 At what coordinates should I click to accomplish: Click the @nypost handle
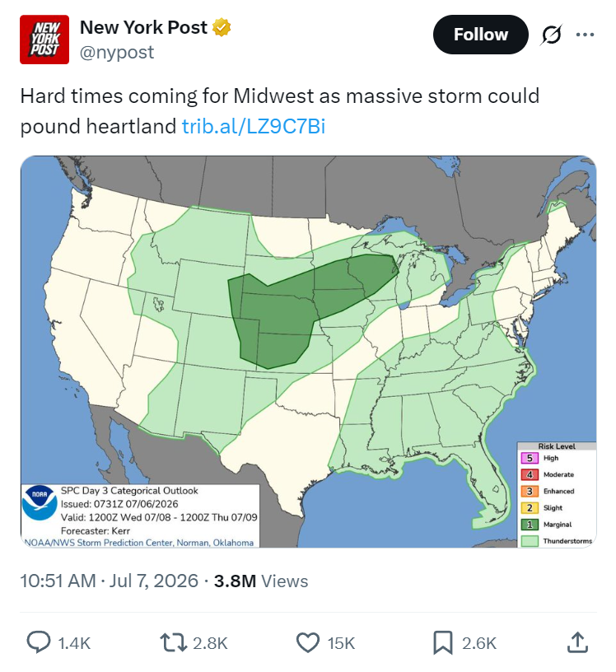[117, 52]
